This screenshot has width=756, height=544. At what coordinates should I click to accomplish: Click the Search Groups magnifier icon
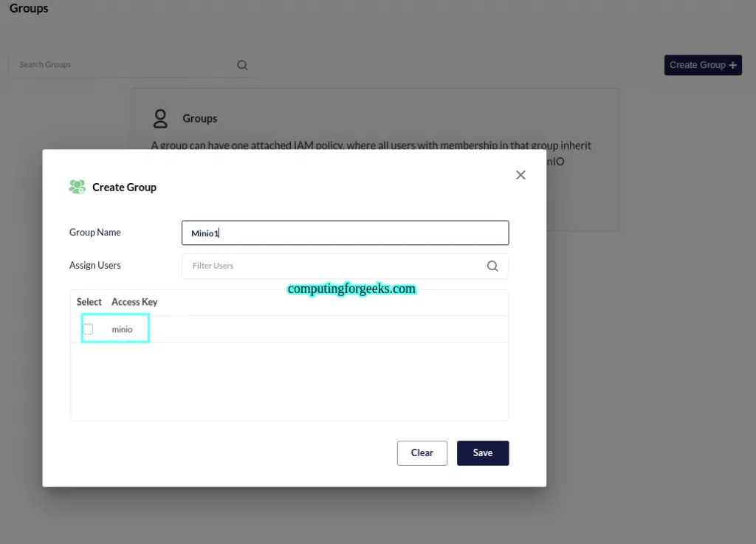242,65
